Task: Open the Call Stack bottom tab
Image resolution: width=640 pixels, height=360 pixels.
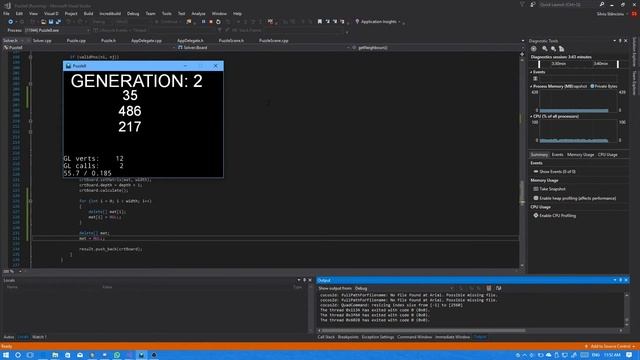Action: tap(326, 337)
